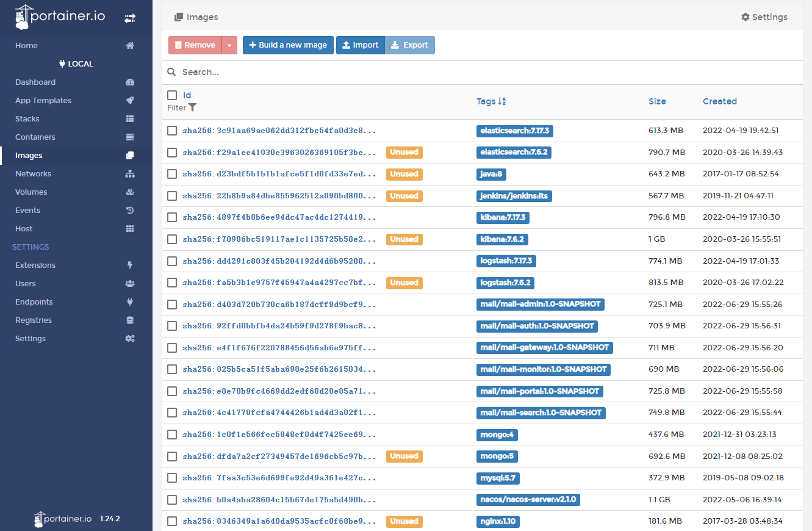Viewport: 812px width, 531px height.
Task: Click the mysql:5.7 tag label
Action: point(498,478)
